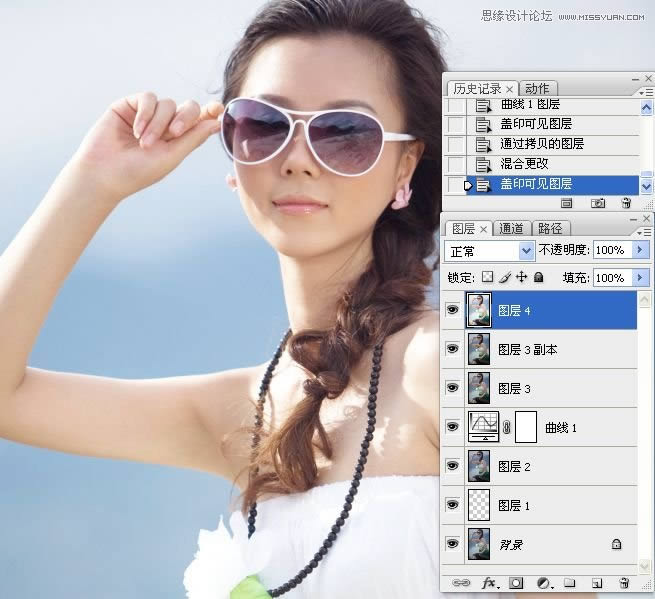Switch to the 通道 tab

511,228
